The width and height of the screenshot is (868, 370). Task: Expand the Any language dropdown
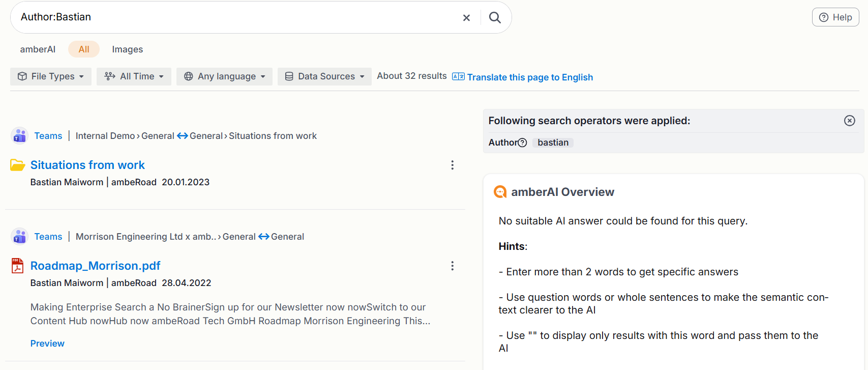click(x=224, y=76)
